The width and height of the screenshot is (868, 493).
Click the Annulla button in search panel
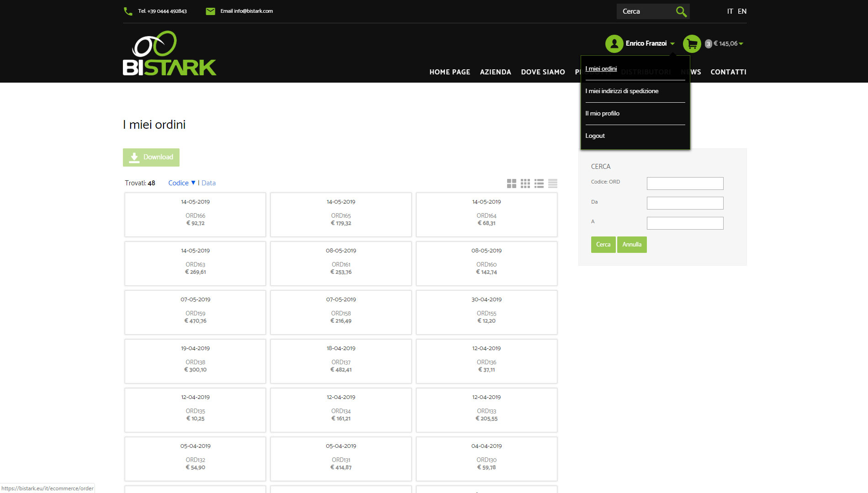(632, 245)
